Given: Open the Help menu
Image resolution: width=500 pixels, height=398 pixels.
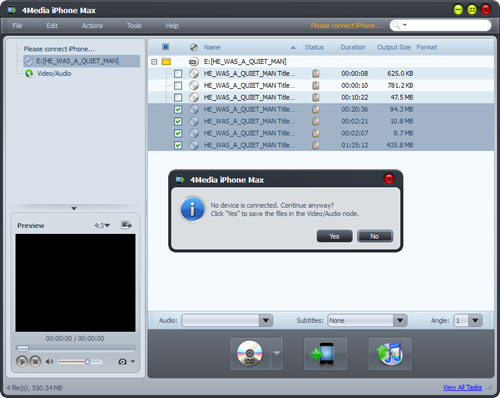Looking at the screenshot, I should [172, 26].
